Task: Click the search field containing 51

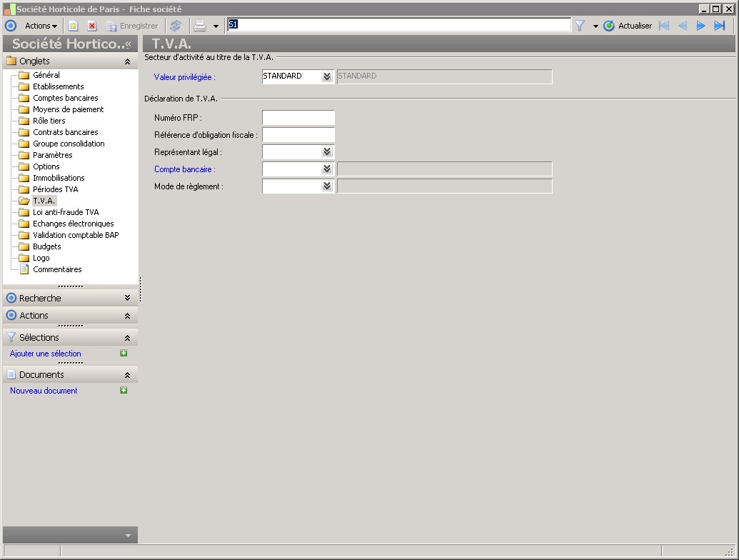Action: pyautogui.click(x=398, y=24)
